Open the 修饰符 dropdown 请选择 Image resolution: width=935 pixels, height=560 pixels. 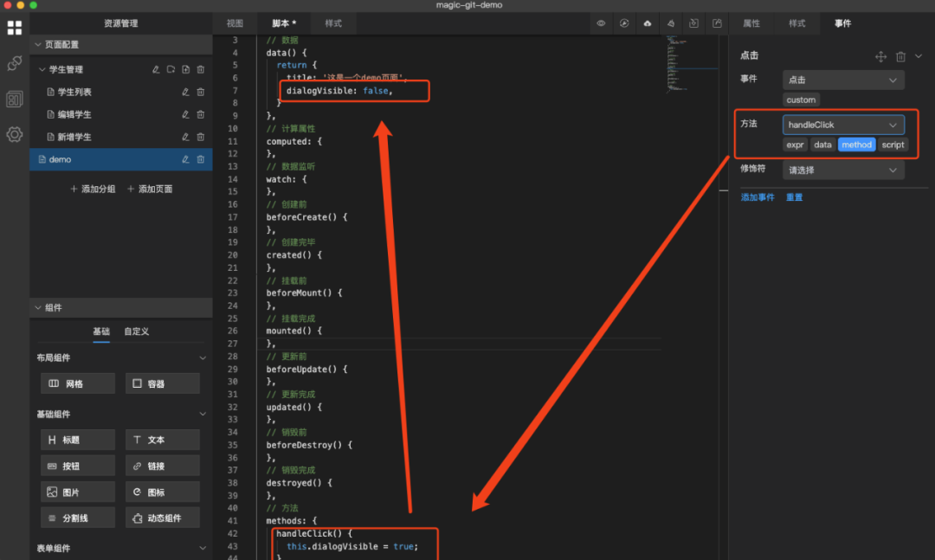pyautogui.click(x=843, y=170)
